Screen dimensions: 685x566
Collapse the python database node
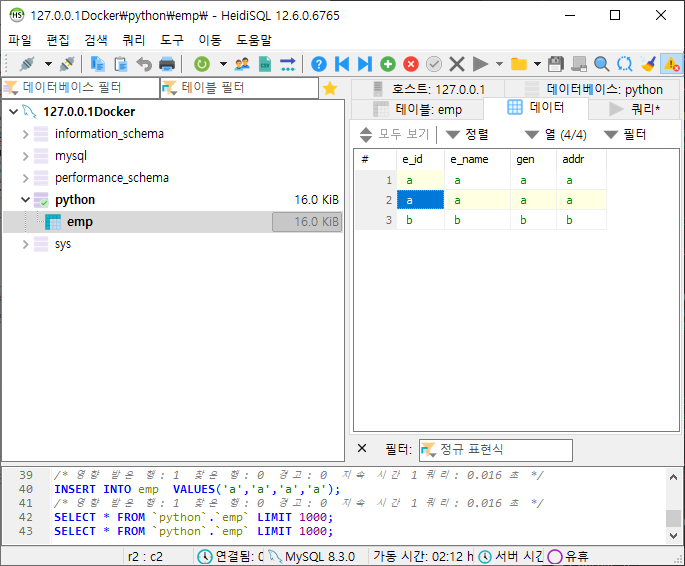pyautogui.click(x=25, y=200)
